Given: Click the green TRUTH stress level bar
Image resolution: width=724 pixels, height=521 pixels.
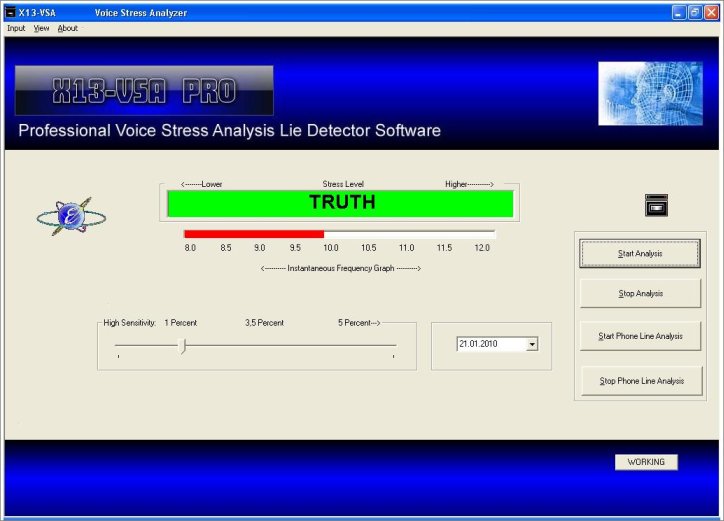Looking at the screenshot, I should coord(340,203).
